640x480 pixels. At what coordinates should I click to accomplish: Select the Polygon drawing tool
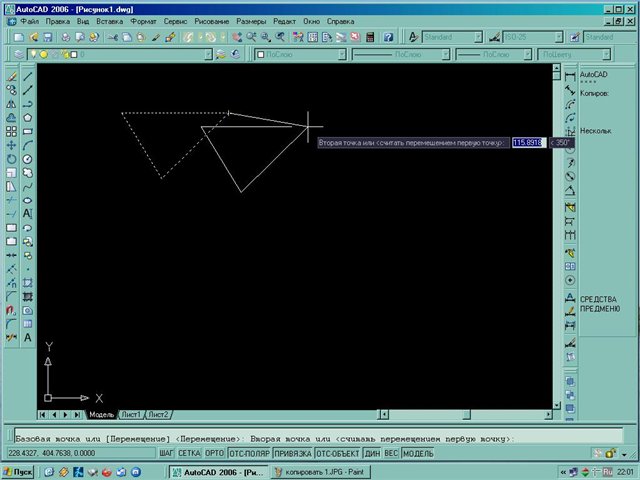coord(28,116)
